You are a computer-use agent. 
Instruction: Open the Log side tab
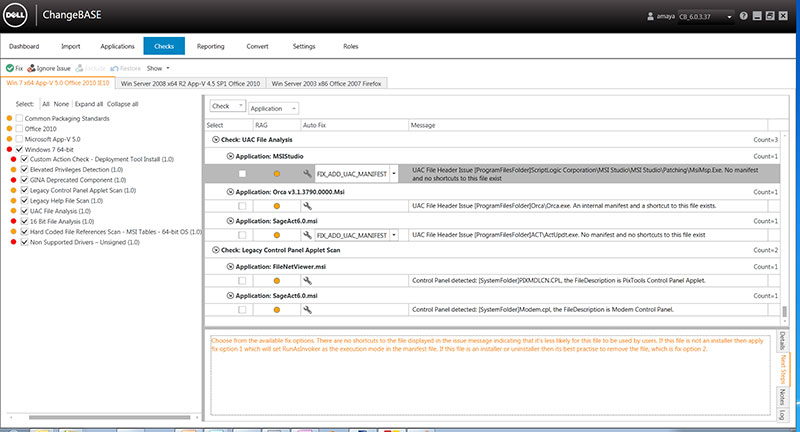(782, 415)
